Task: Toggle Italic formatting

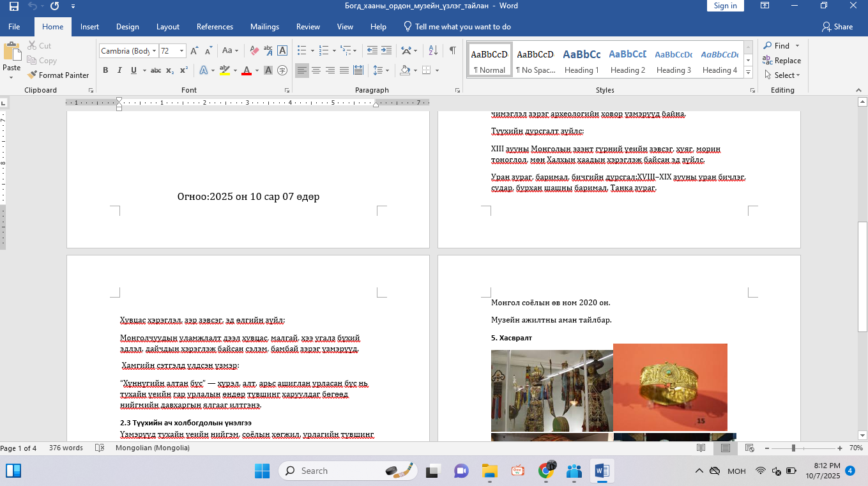Action: click(x=119, y=70)
